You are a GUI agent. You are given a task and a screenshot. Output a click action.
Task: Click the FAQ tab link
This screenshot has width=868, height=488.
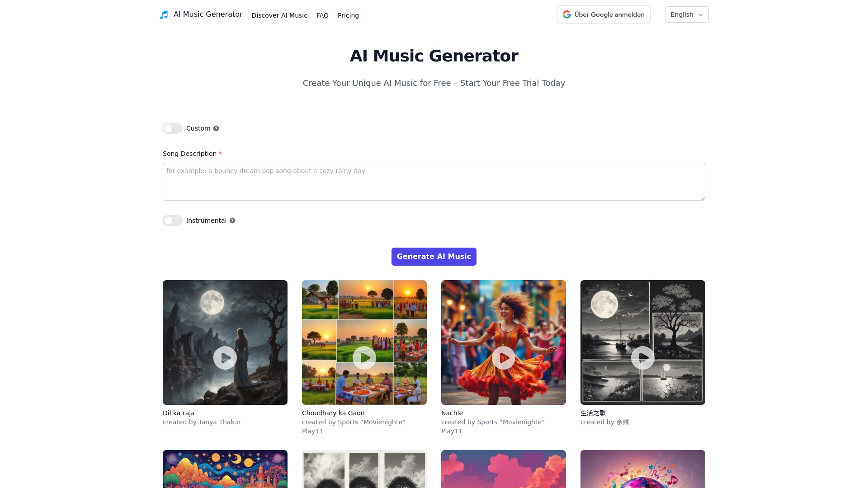[322, 15]
